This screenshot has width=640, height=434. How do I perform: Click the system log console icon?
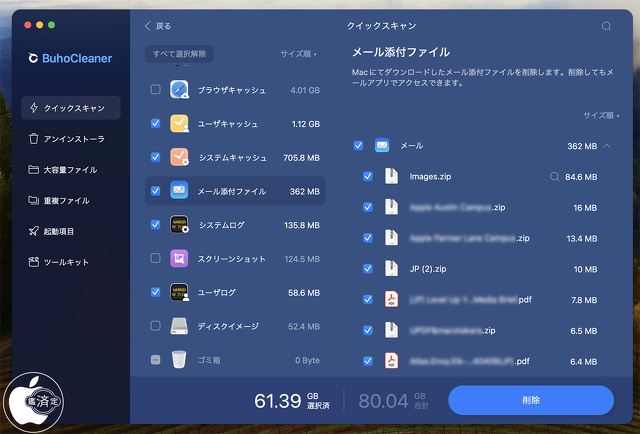(179, 225)
